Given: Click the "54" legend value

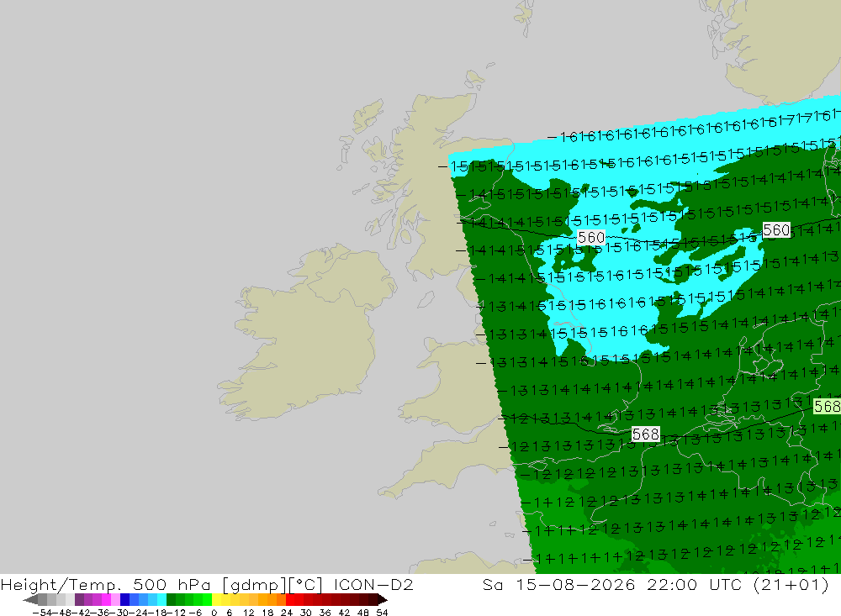Looking at the screenshot, I should (382, 613).
